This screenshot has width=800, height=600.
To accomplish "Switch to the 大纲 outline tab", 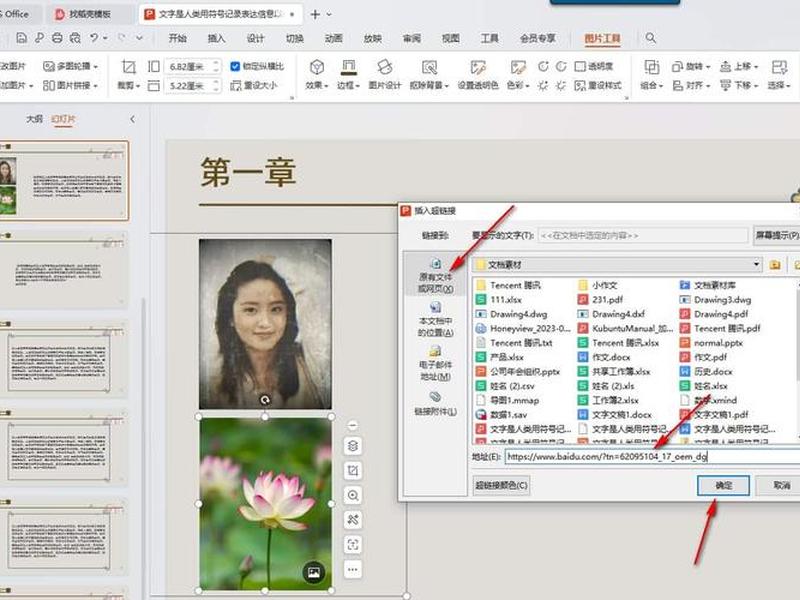I will 34,119.
